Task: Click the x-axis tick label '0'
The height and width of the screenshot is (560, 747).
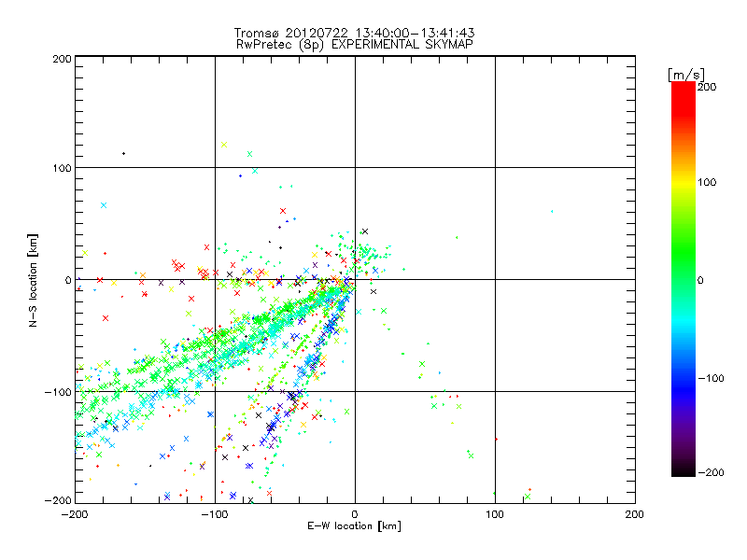Action: 355,514
